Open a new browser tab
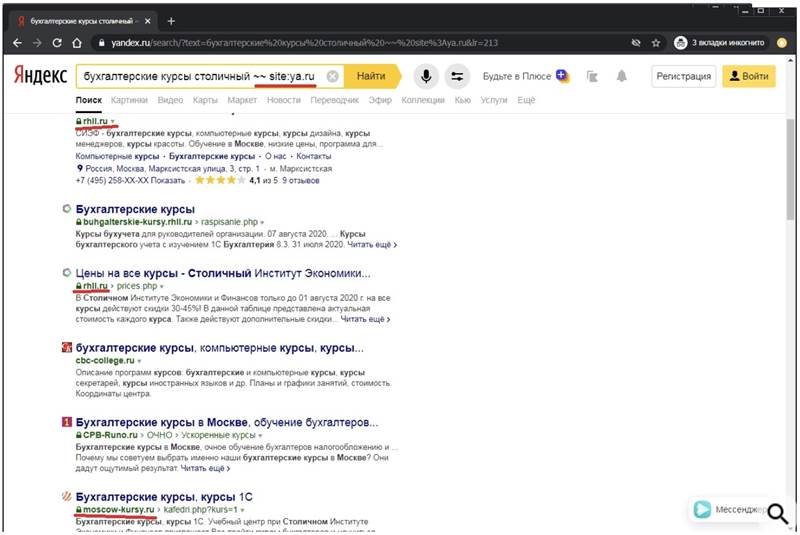The width and height of the screenshot is (800, 535). [x=171, y=21]
